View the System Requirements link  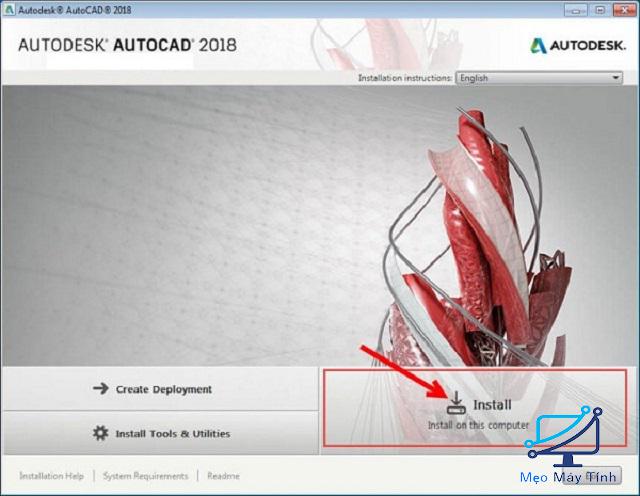(x=145, y=476)
